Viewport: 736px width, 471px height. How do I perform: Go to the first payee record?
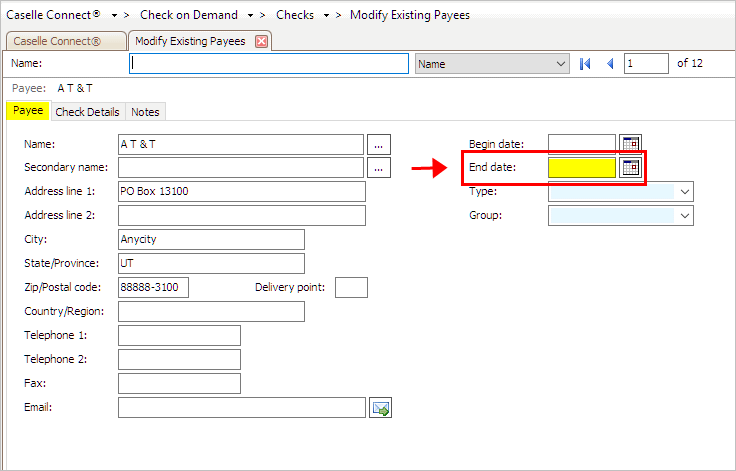pos(586,64)
